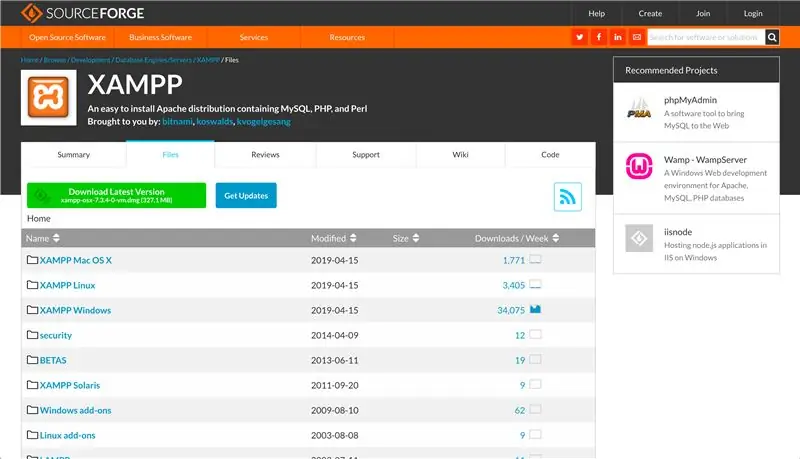800x459 pixels.
Task: Click the 34,075 downloads count
Action: click(x=511, y=310)
